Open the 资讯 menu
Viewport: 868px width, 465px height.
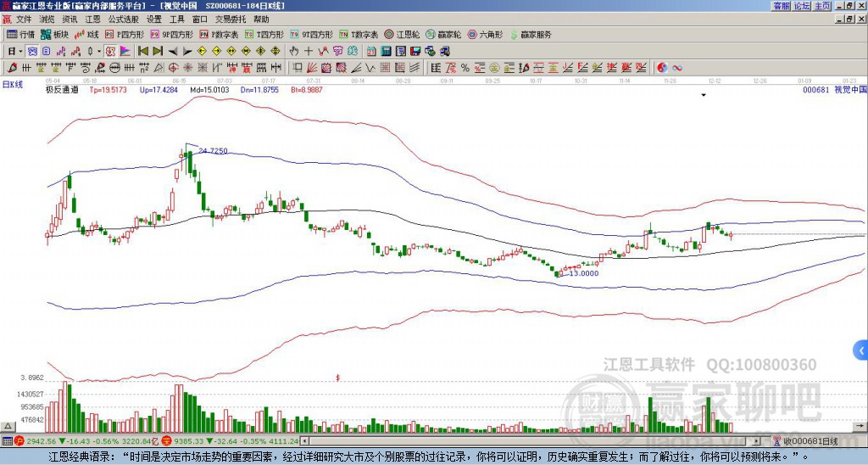coord(70,20)
